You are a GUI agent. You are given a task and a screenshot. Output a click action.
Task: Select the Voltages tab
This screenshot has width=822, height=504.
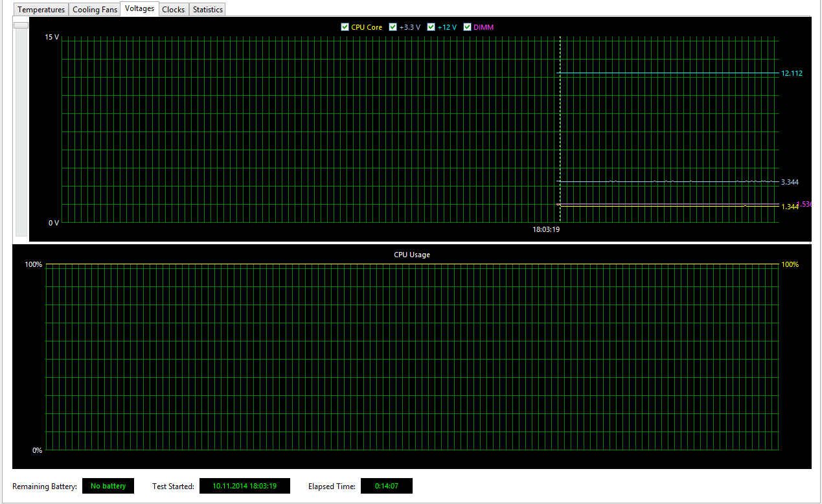(139, 8)
